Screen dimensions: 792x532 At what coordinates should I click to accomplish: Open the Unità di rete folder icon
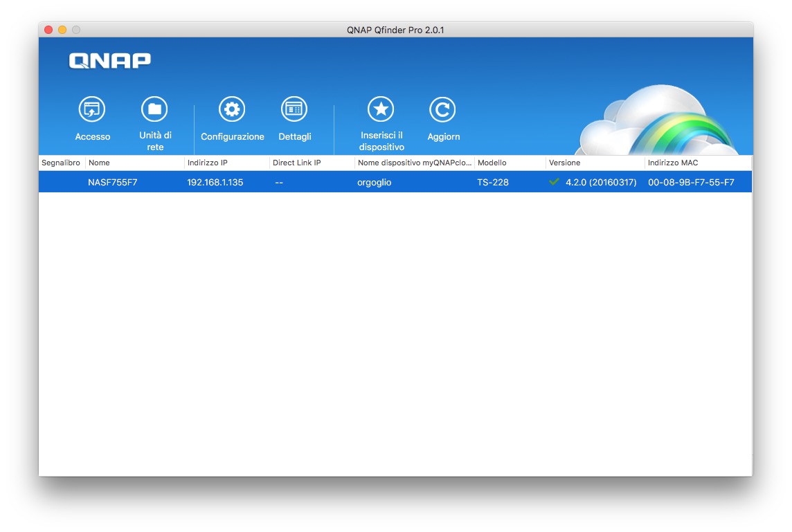[x=154, y=109]
